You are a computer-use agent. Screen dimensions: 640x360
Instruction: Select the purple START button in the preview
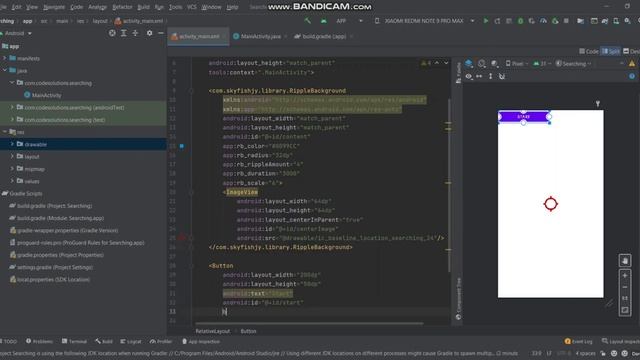(x=524, y=117)
